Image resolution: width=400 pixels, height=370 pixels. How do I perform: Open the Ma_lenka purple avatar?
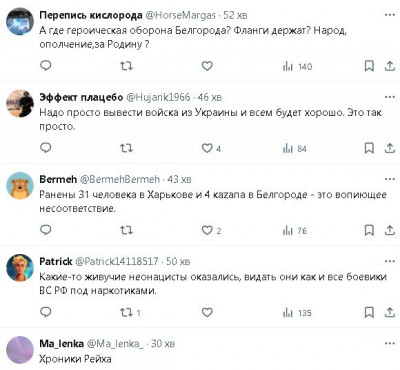(x=20, y=350)
